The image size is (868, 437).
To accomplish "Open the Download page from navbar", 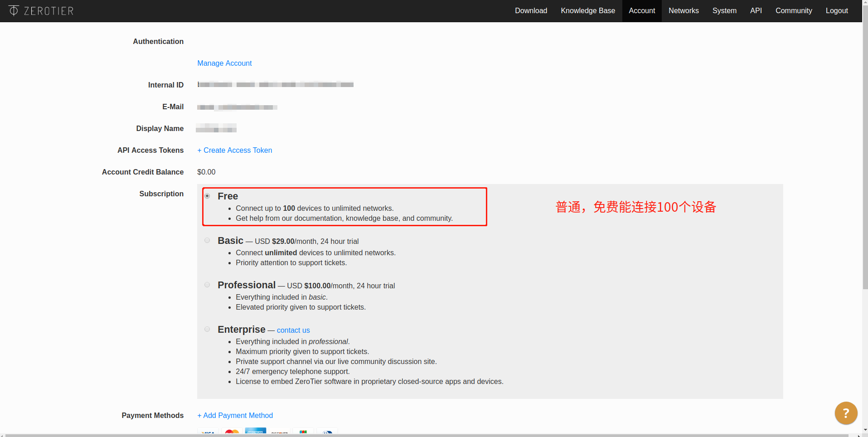I will point(531,11).
